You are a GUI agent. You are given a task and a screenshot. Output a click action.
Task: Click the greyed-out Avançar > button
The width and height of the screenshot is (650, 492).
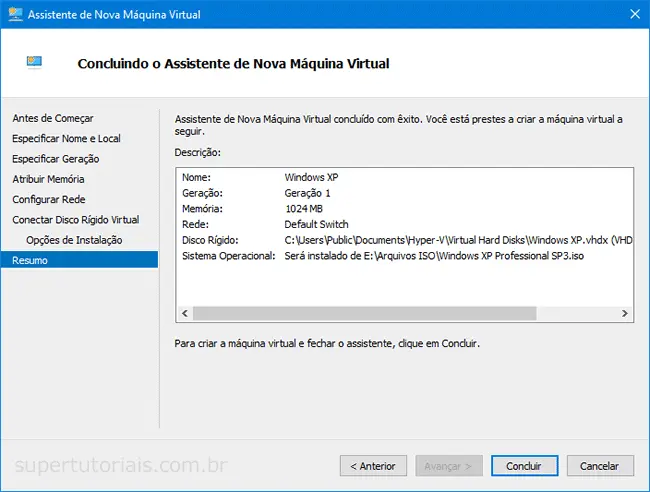449,466
